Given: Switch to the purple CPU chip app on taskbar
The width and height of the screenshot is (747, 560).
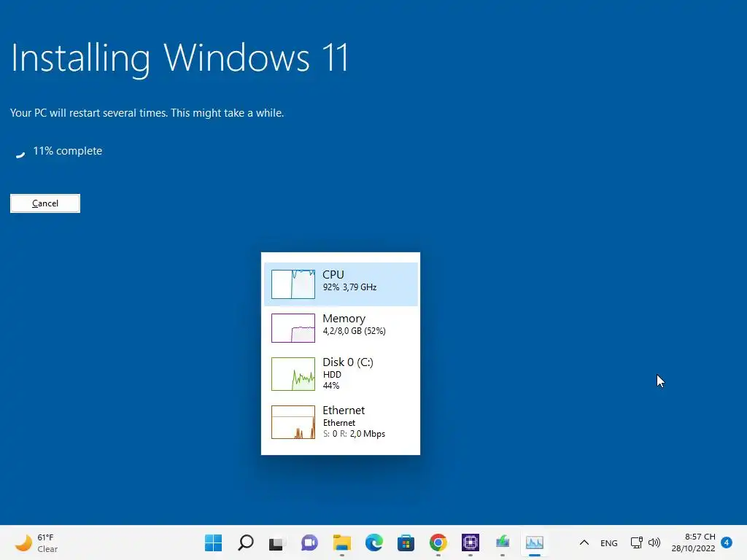Looking at the screenshot, I should tap(471, 542).
